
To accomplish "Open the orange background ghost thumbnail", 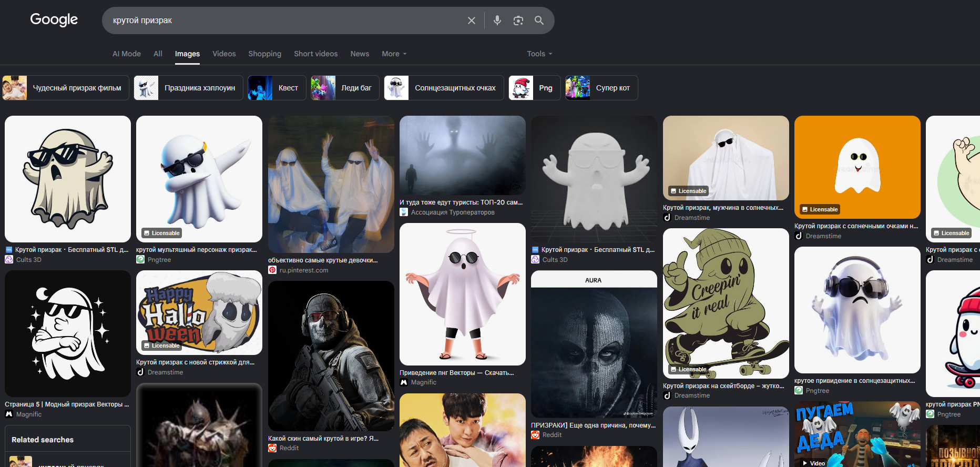I will pos(857,167).
